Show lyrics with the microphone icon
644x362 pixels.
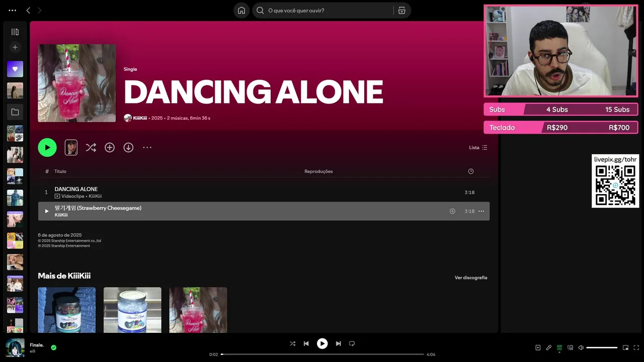tap(548, 347)
